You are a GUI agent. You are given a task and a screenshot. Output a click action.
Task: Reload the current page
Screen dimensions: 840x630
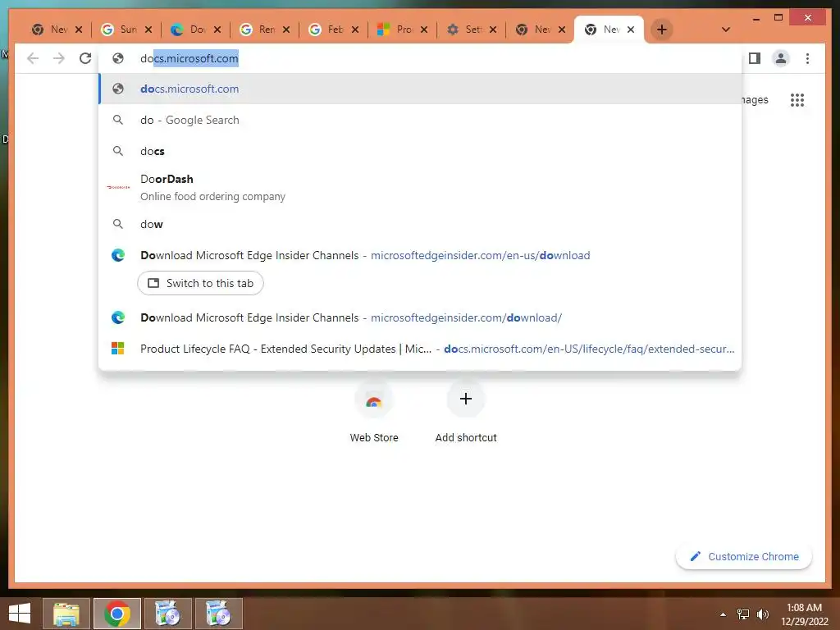[x=85, y=58]
